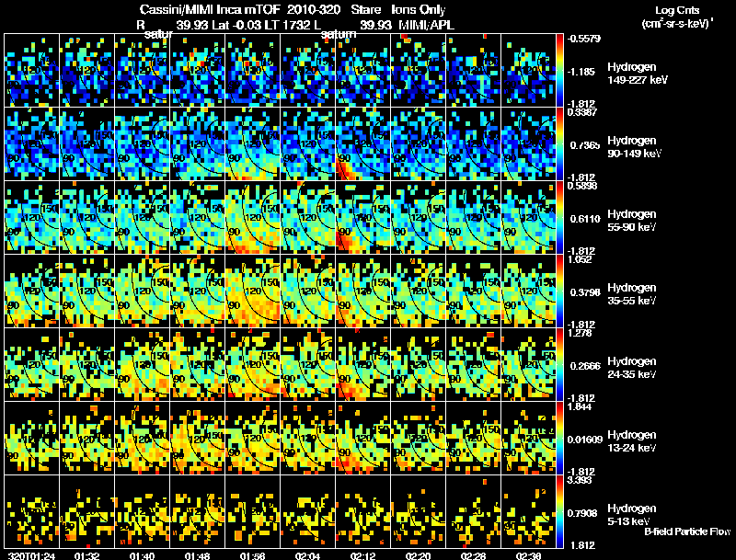Viewport: 736px width, 560px height.
Task: Open the 5-13 keV image panel at 01:32
Action: pyautogui.click(x=86, y=511)
